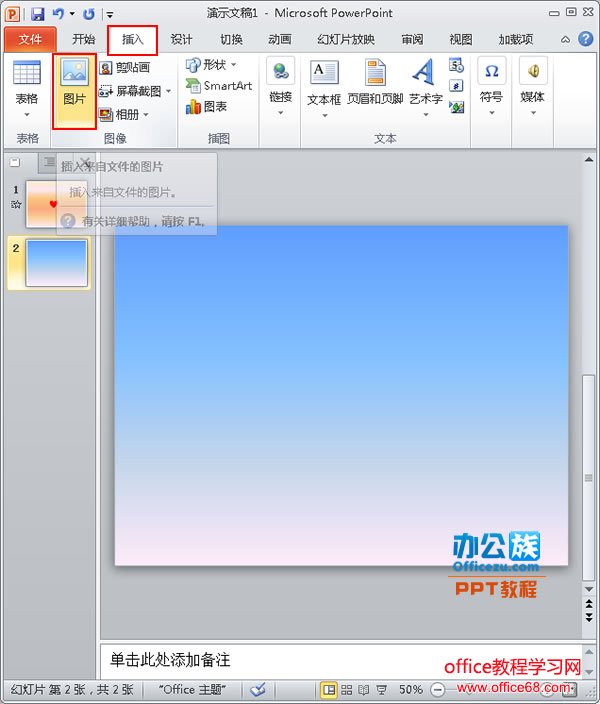Open the 加载项 tab
The image size is (600, 704).
(x=516, y=40)
